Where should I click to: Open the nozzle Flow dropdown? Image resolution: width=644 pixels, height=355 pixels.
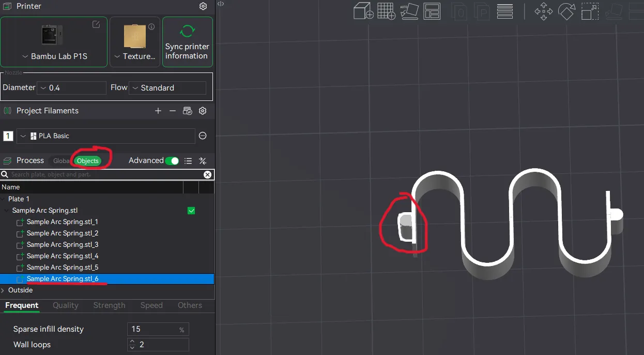pos(167,88)
